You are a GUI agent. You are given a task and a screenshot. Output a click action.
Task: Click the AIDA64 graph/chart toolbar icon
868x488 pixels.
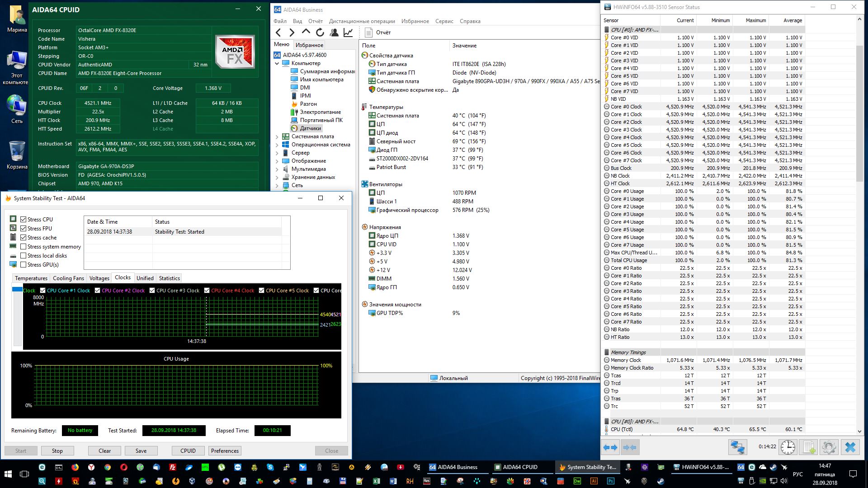(348, 32)
